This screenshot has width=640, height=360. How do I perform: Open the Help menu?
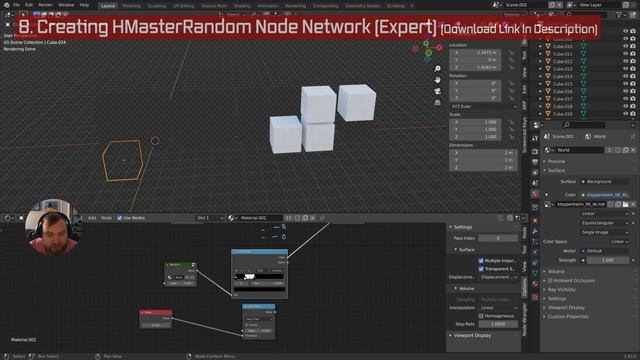(x=84, y=5)
